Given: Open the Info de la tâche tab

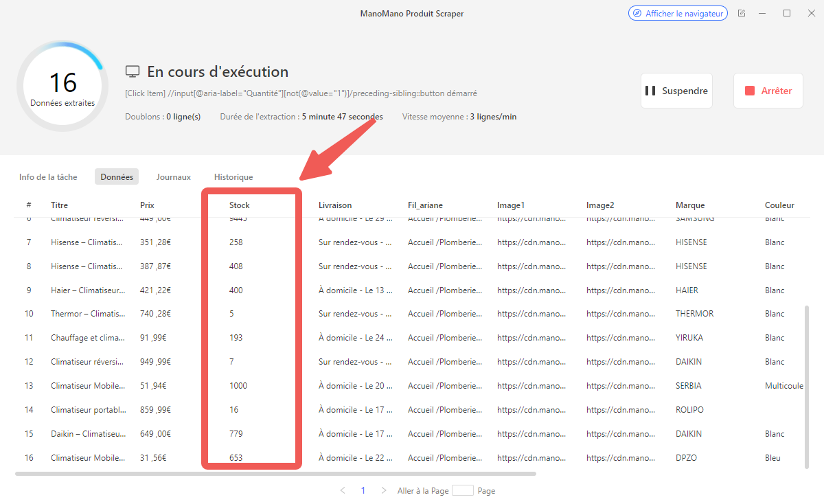Looking at the screenshot, I should [x=48, y=177].
